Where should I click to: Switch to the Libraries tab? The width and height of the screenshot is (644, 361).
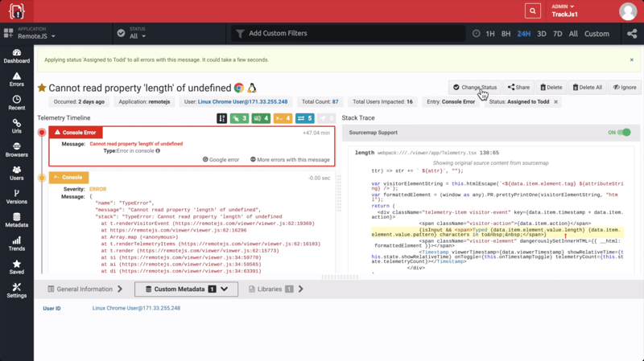point(275,289)
